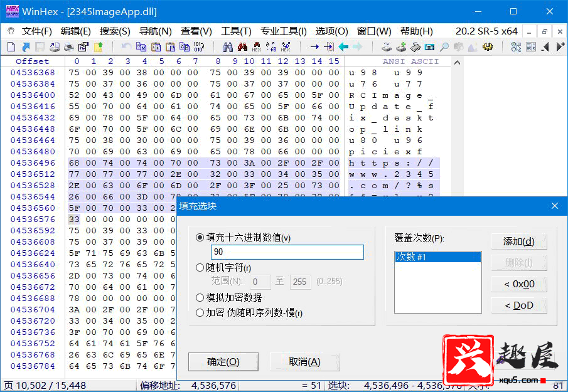Viewport: 568px width, 392px height.
Task: Click the black left triangle with minus icon
Action: (x=545, y=46)
